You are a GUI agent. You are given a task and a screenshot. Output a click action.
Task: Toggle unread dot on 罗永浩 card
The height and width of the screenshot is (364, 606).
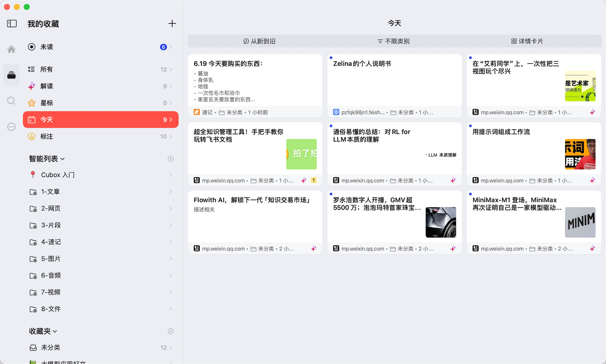tap(331, 194)
